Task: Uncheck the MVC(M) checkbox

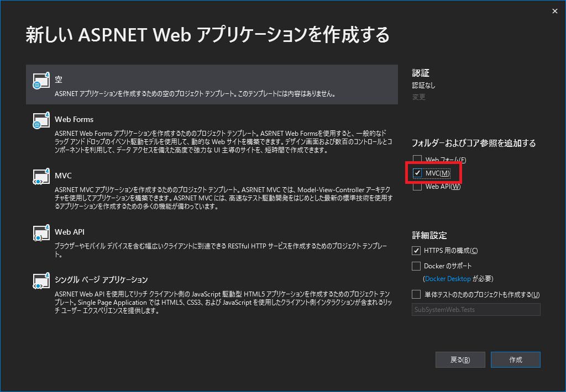Action: [x=417, y=173]
